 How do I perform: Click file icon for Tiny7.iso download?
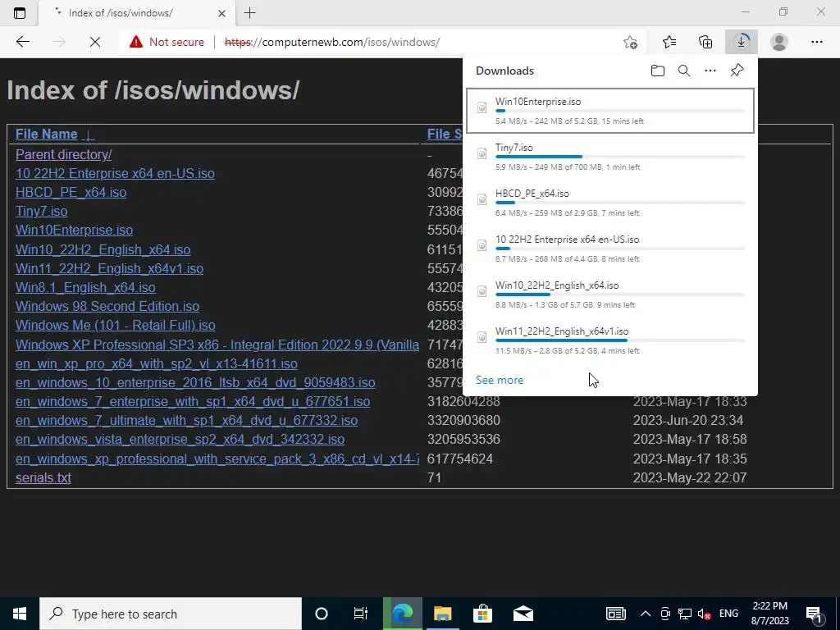(482, 153)
